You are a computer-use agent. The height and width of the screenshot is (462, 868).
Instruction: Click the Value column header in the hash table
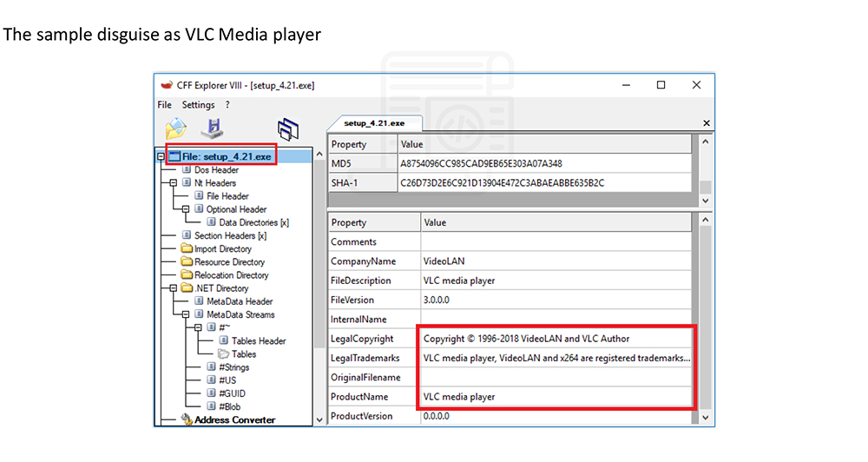[545, 144]
